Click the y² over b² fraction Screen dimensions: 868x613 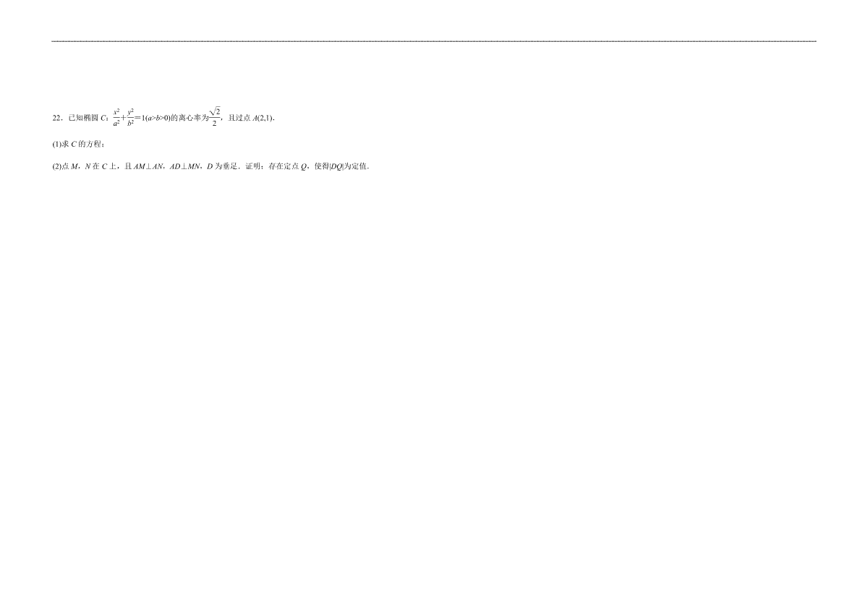tap(129, 117)
